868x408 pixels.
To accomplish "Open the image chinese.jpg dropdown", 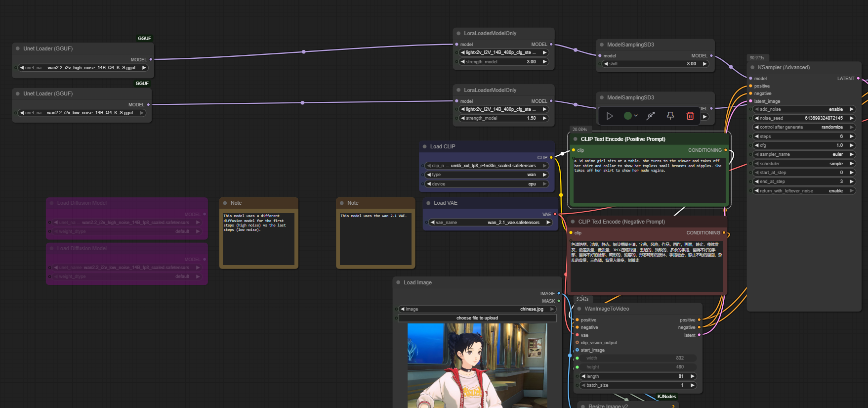I will point(477,309).
